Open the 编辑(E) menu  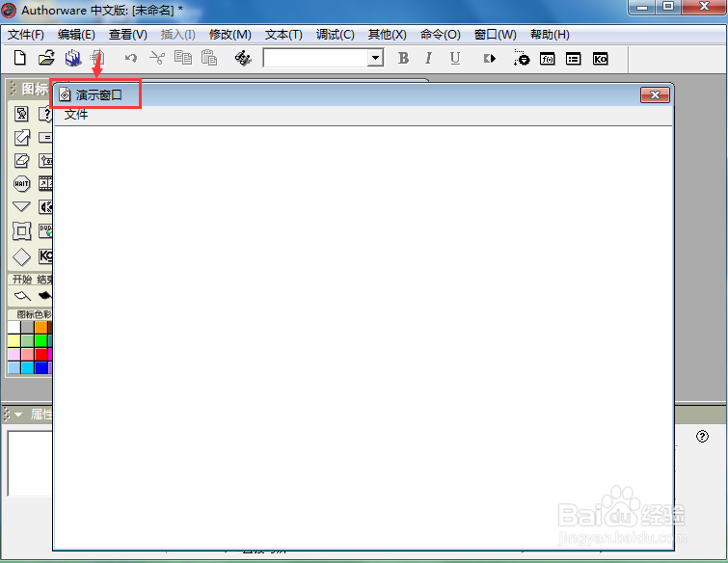point(76,35)
